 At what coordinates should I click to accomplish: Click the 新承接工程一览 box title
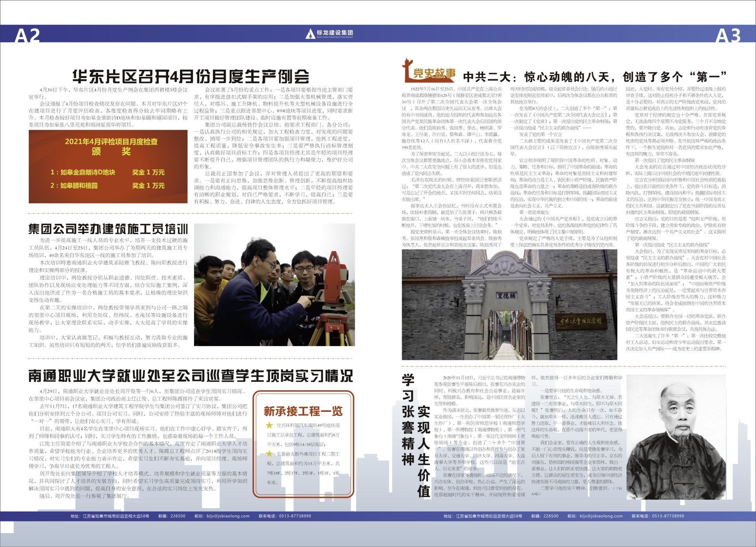tap(303, 411)
